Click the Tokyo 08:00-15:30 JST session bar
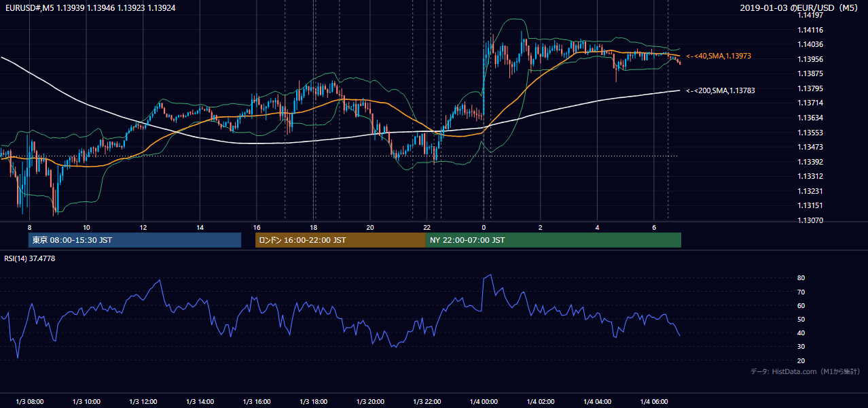This screenshot has width=868, height=408. pos(134,240)
